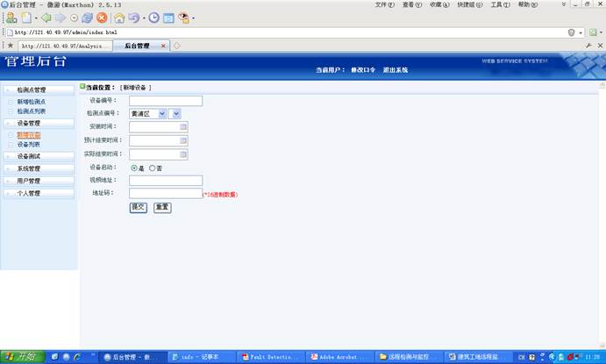Select 否 radio for 设备启动
The width and height of the screenshot is (606, 364).
[153, 168]
